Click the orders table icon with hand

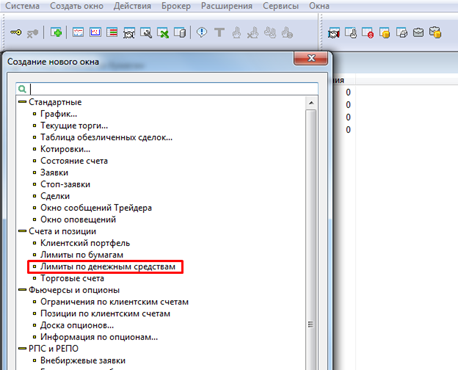point(351,33)
